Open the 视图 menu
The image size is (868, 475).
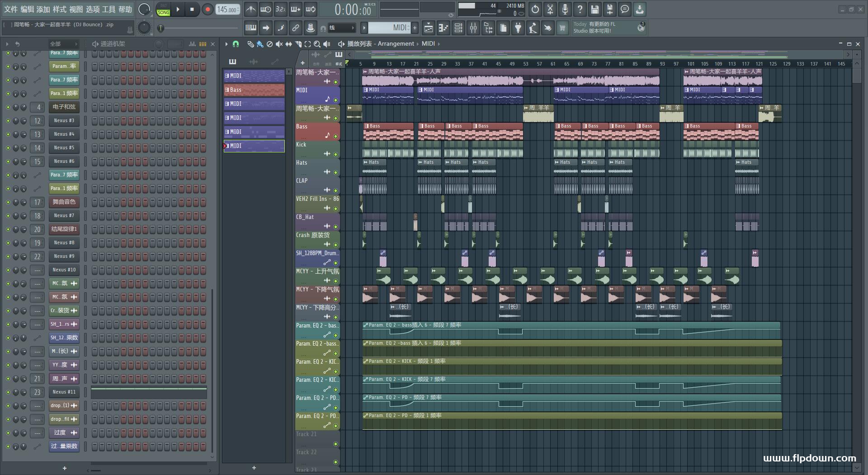(76, 9)
